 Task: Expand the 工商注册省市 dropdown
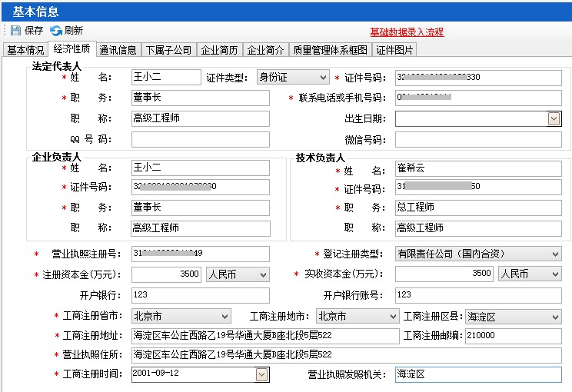(x=224, y=317)
